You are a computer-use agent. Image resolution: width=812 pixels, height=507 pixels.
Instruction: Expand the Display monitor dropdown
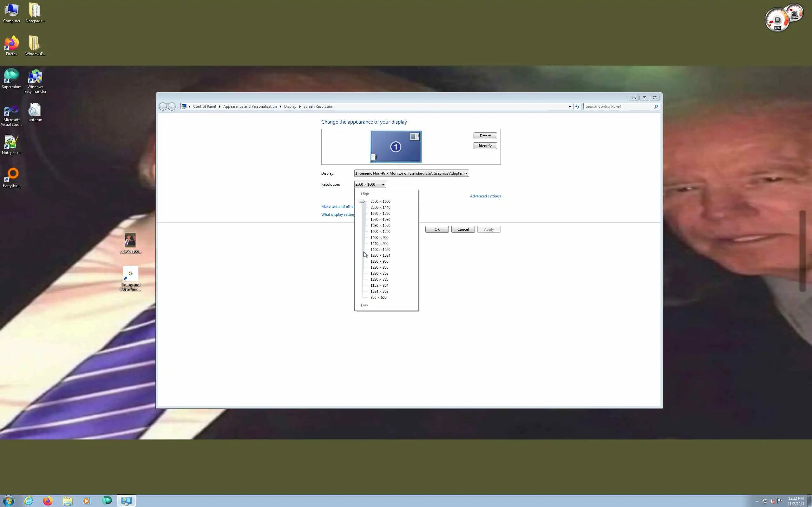[411, 173]
